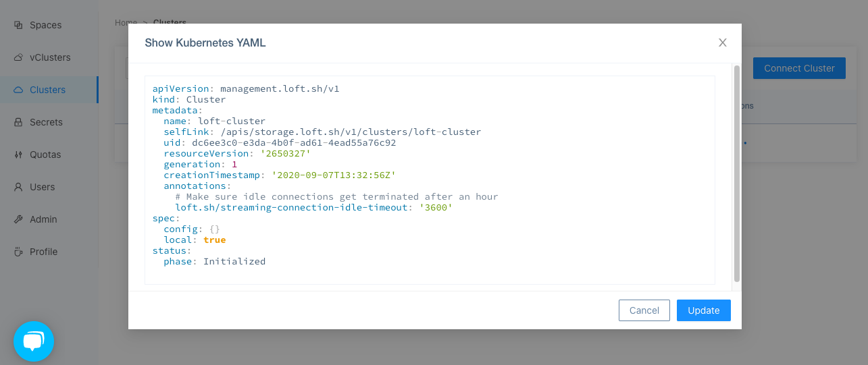Open the Secrets menu item
This screenshot has width=868, height=365.
point(46,122)
